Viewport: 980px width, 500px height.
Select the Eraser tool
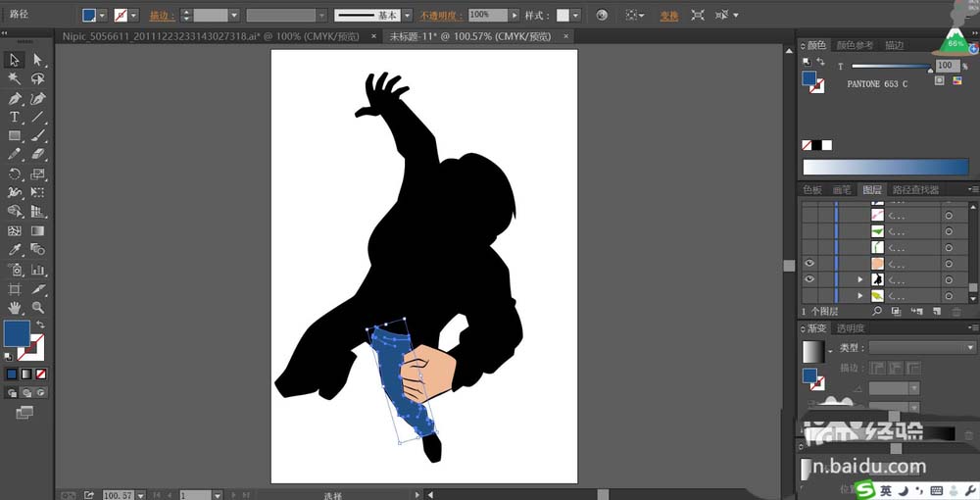37,154
